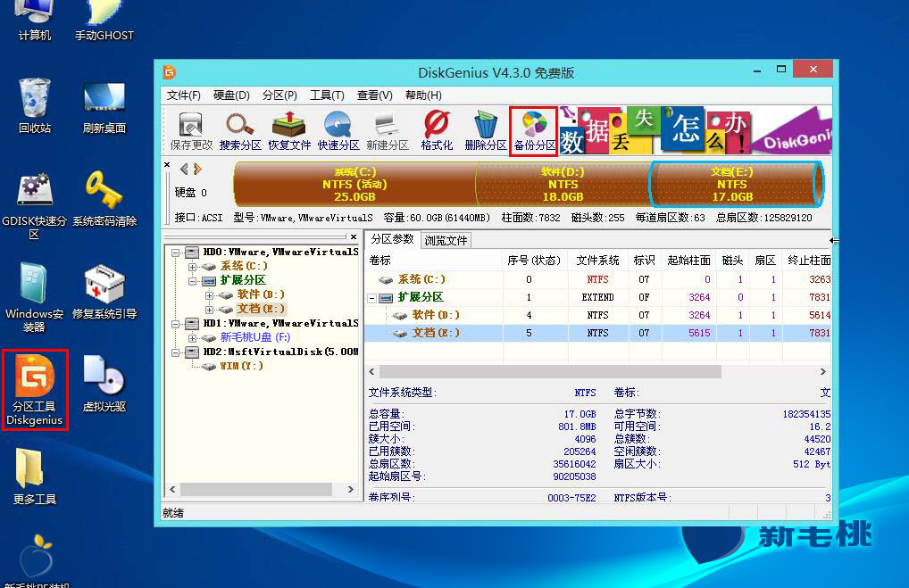This screenshot has height=588, width=909.
Task: Expand 软件(D:) in the disk tree
Action: [209, 295]
